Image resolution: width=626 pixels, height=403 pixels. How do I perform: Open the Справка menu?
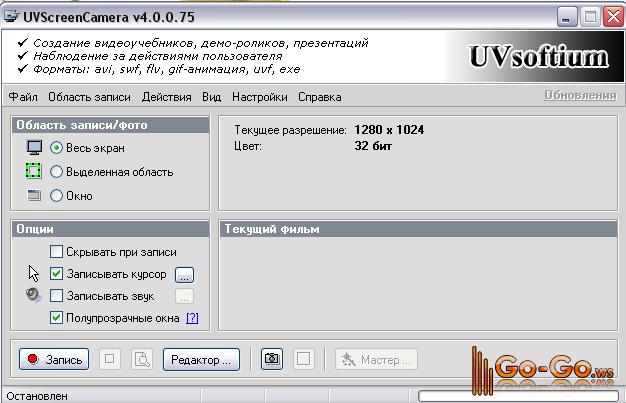click(320, 97)
